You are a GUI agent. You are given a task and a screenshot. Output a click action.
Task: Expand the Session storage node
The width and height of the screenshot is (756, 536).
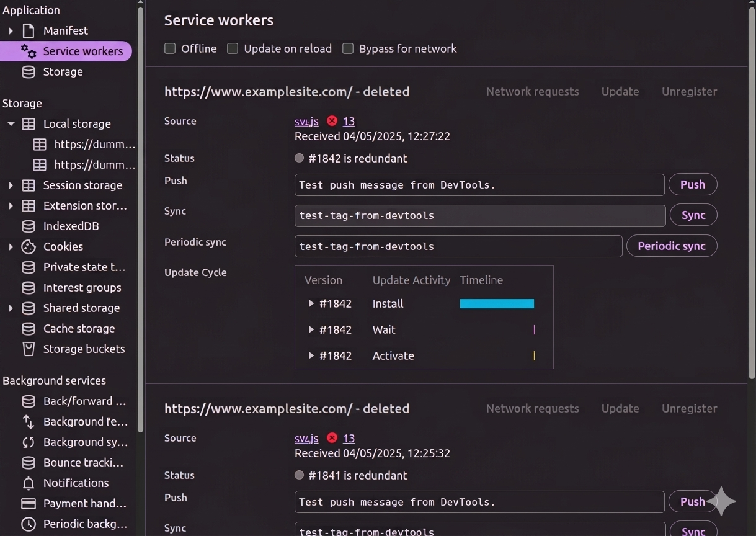tap(11, 185)
